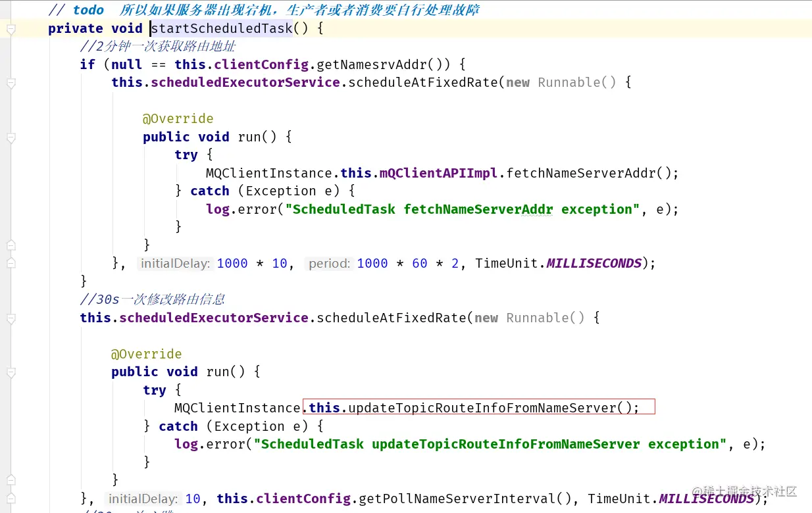812x513 pixels.
Task: Collapse the startScheduledTask method using its gutter fold marker
Action: coord(11,29)
